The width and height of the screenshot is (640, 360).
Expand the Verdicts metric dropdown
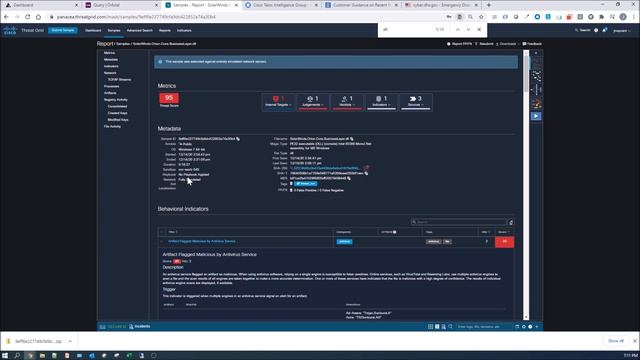click(347, 102)
